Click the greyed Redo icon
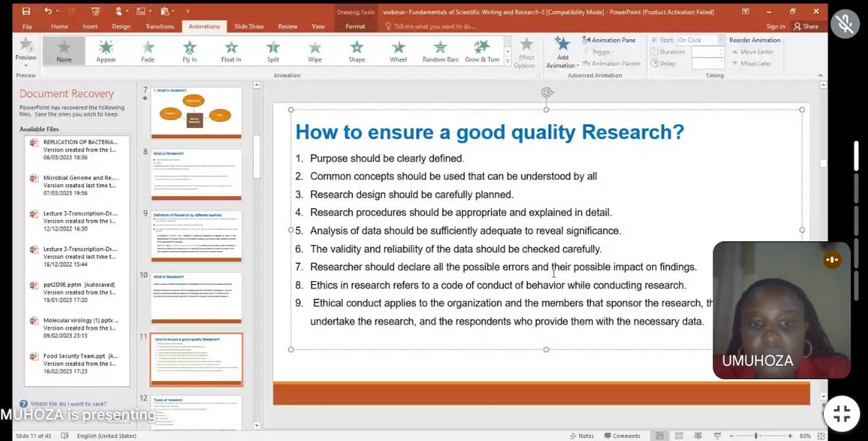868x441 pixels. (72, 12)
